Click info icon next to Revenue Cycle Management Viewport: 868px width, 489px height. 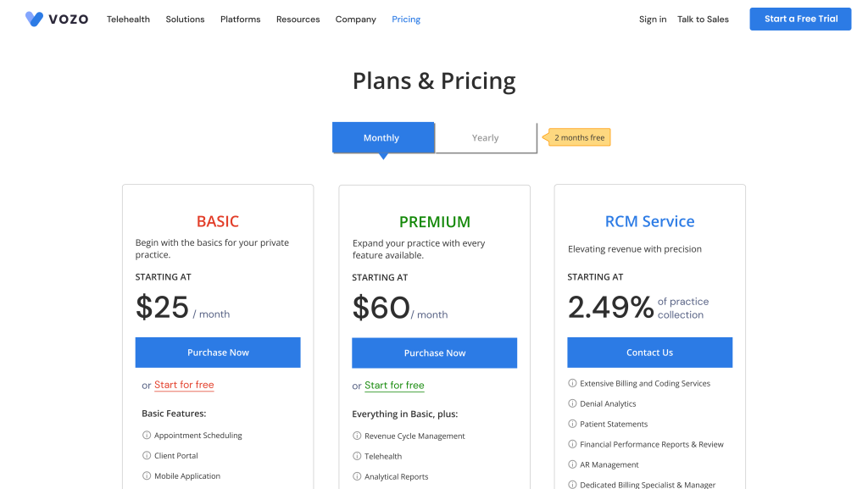(357, 436)
